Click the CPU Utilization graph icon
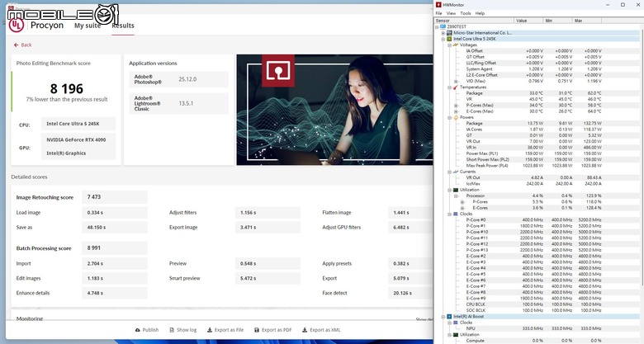Screen dimensions: 644x344 [x=456, y=190]
